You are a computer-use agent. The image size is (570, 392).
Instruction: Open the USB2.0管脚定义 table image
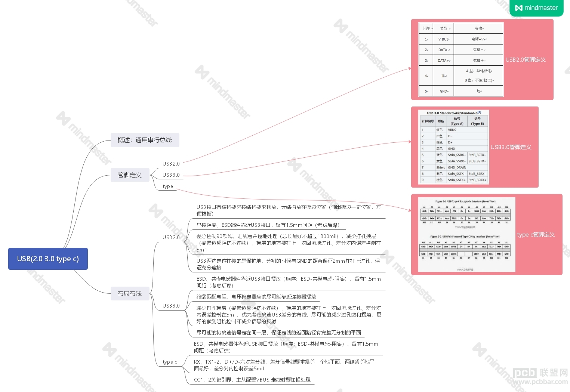(x=461, y=59)
